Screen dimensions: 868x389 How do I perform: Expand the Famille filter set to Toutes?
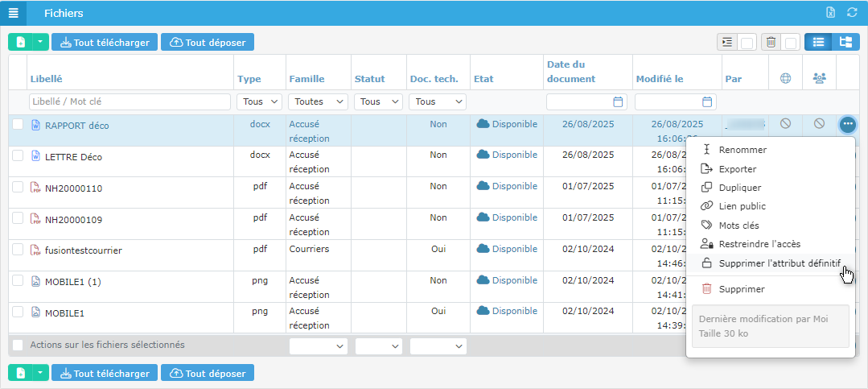pos(318,101)
